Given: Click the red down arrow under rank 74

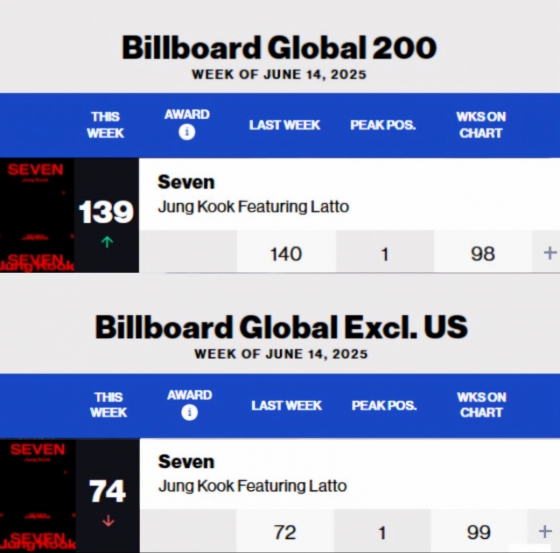Looking at the screenshot, I should (x=108, y=521).
